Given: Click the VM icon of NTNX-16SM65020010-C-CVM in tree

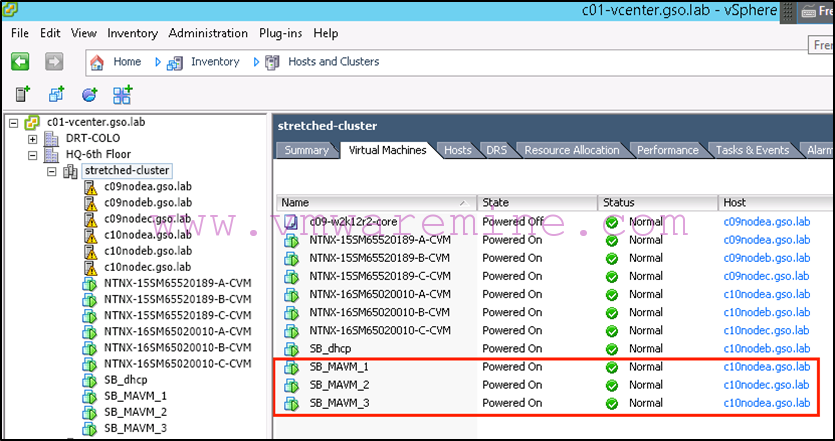Looking at the screenshot, I should 89,364.
